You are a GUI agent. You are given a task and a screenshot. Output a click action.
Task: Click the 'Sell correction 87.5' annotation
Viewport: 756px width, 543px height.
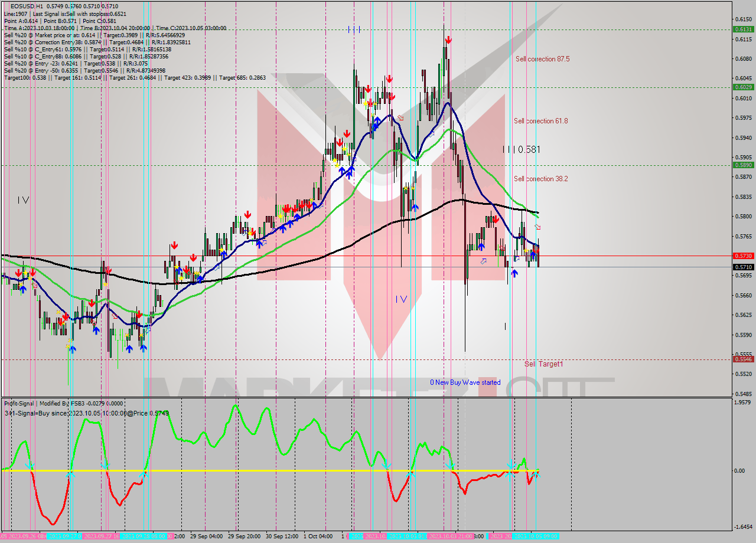coord(542,59)
